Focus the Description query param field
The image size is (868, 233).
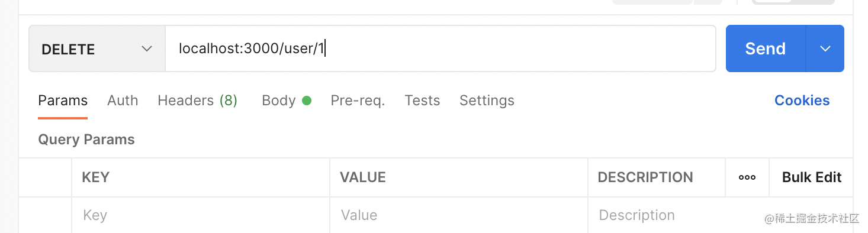pyautogui.click(x=657, y=215)
